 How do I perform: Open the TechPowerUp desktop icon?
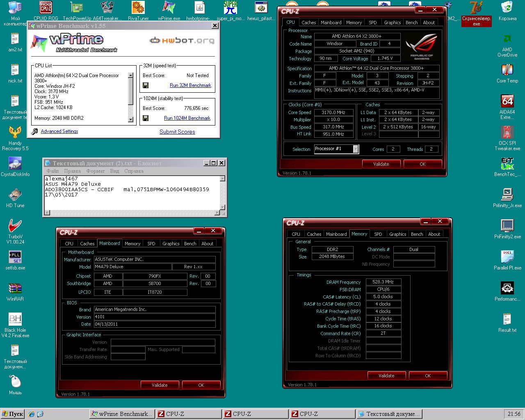[77, 11]
